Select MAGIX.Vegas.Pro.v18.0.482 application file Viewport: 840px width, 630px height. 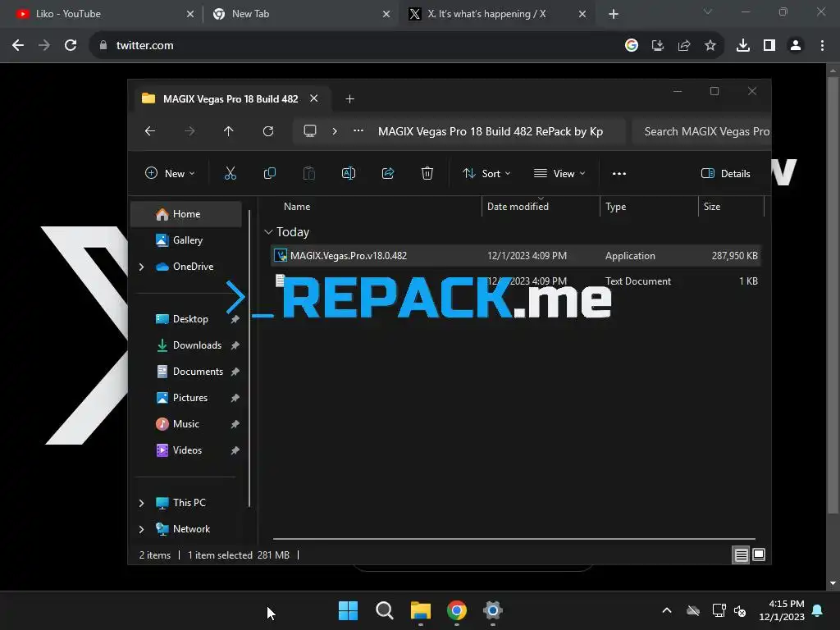click(x=515, y=256)
